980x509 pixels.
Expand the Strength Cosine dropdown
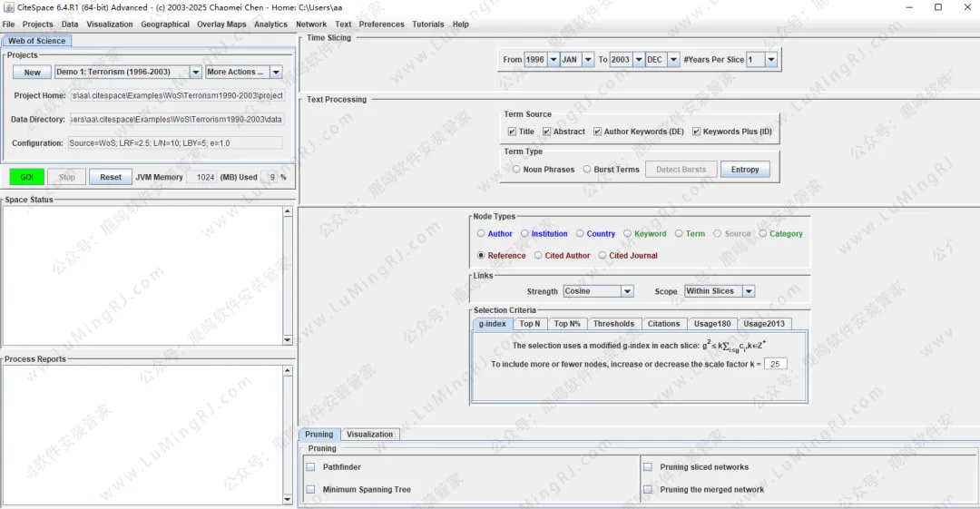(x=626, y=291)
